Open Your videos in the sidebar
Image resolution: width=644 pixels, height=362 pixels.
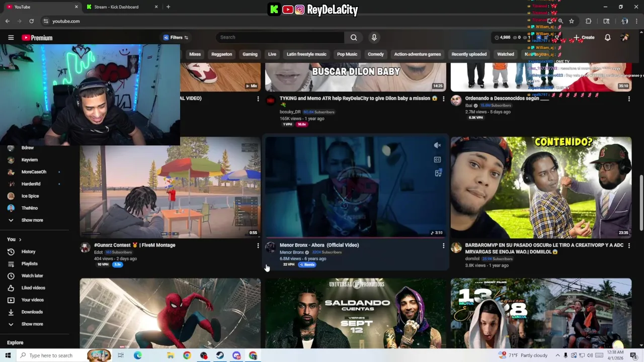pyautogui.click(x=32, y=300)
